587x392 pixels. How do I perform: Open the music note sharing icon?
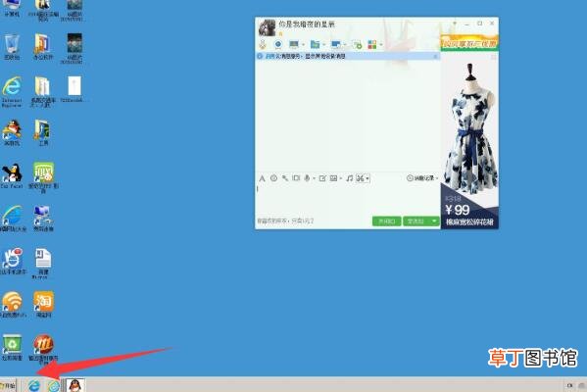[x=349, y=178]
